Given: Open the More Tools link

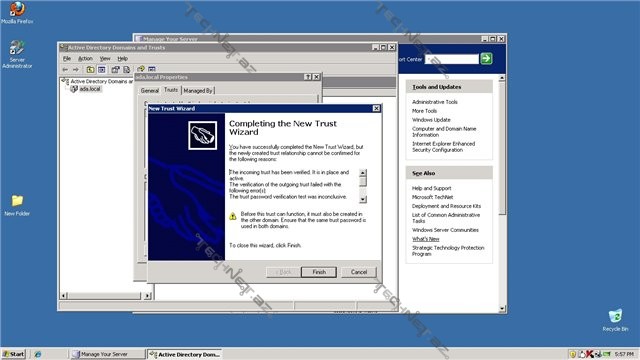Looking at the screenshot, I should [424, 111].
